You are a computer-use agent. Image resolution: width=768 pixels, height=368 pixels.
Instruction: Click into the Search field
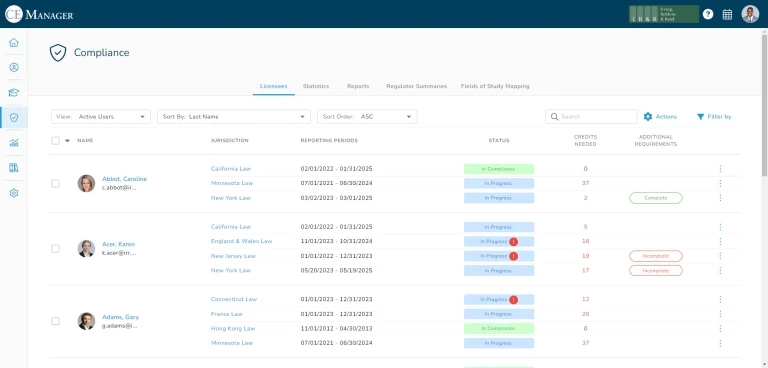591,117
